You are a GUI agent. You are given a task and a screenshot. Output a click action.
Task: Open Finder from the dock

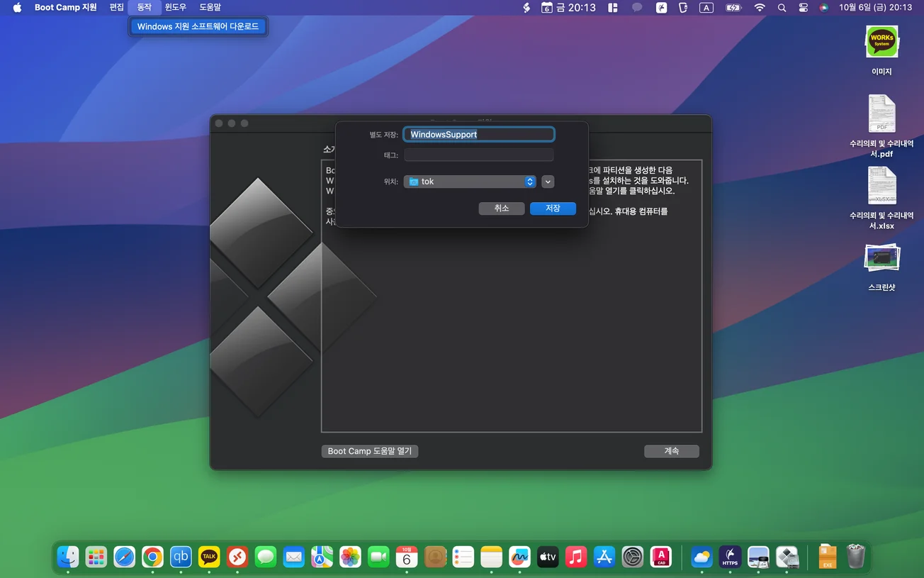tap(68, 557)
